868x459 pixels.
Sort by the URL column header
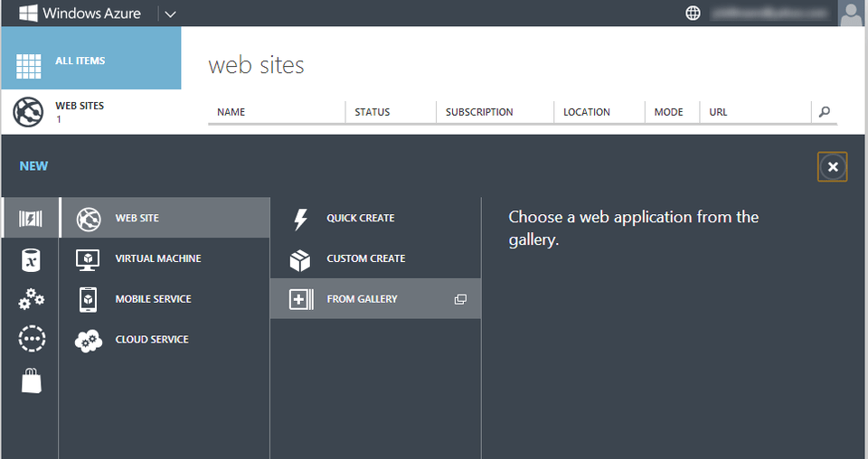tap(718, 112)
